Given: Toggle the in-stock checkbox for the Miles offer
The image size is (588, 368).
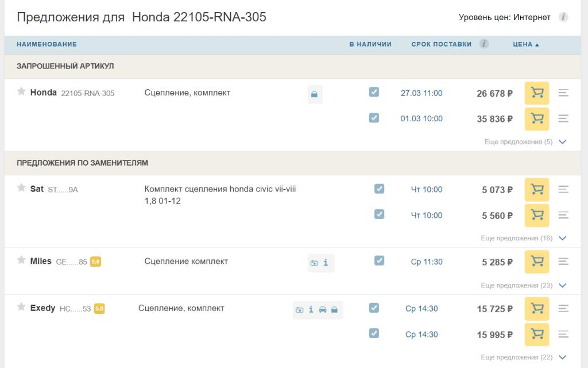Looking at the screenshot, I should pos(379,260).
